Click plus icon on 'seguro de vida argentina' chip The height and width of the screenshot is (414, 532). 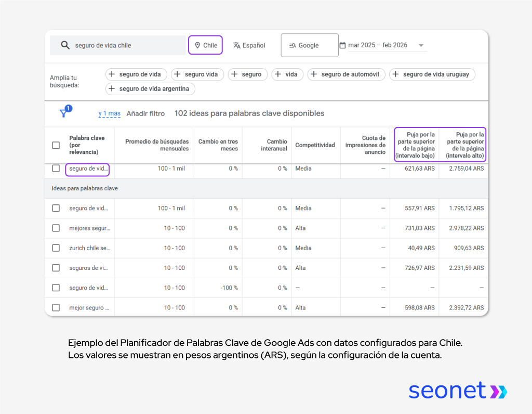112,88
